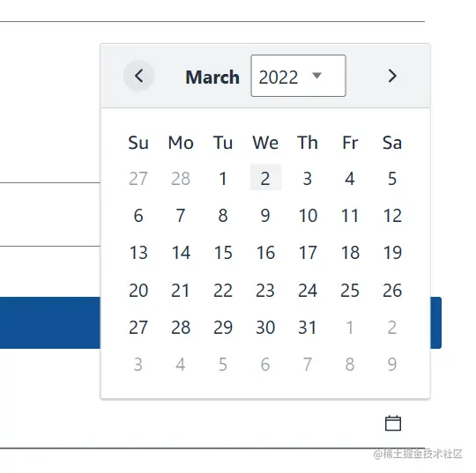
Task: Open the calendar icon below the datepicker
Action: pos(393,423)
